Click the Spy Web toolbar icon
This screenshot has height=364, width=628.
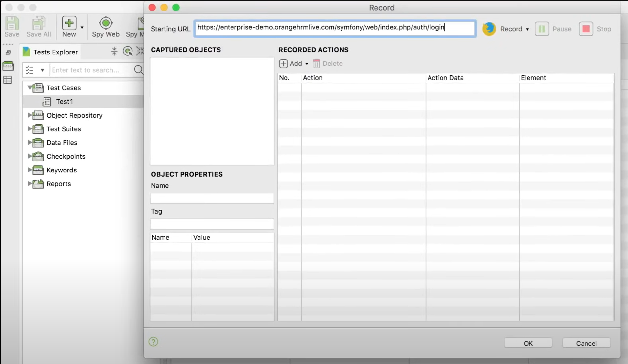coord(106,23)
